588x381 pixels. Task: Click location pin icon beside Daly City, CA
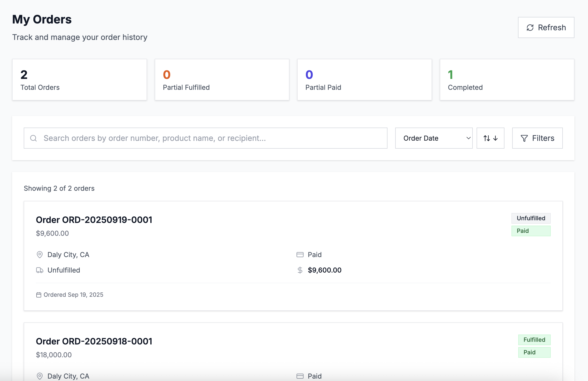pyautogui.click(x=39, y=255)
